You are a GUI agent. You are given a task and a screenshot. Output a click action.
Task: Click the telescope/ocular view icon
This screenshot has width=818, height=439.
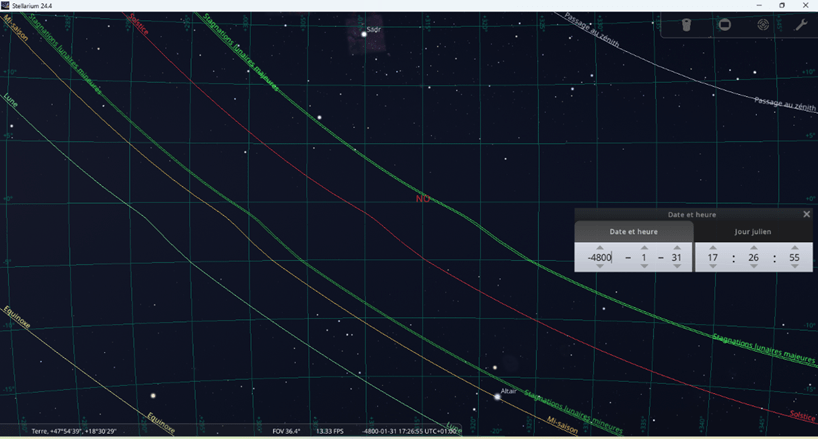pyautogui.click(x=687, y=25)
